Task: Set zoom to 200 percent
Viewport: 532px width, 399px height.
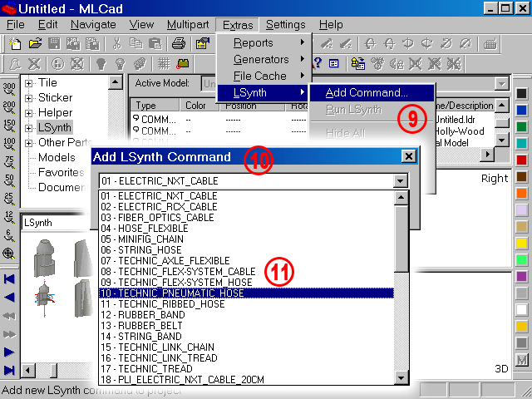Action: [x=9, y=107]
